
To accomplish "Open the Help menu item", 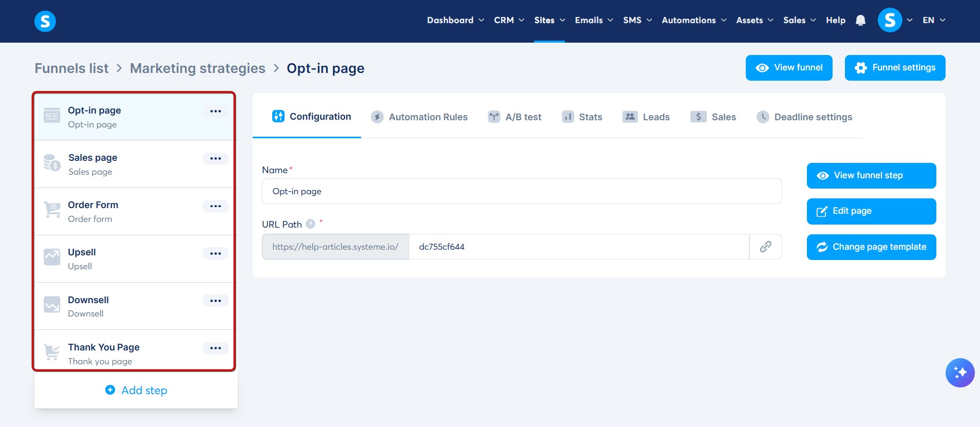I will (x=836, y=20).
